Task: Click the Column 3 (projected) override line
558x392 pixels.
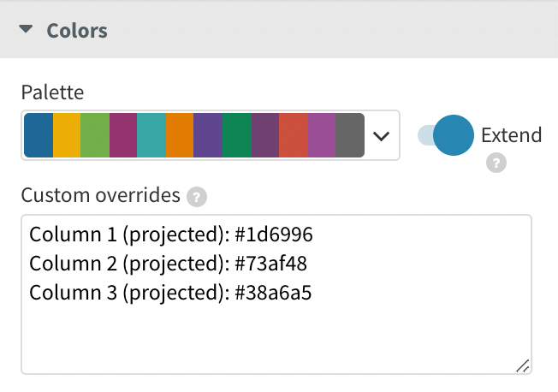Action: pos(170,294)
